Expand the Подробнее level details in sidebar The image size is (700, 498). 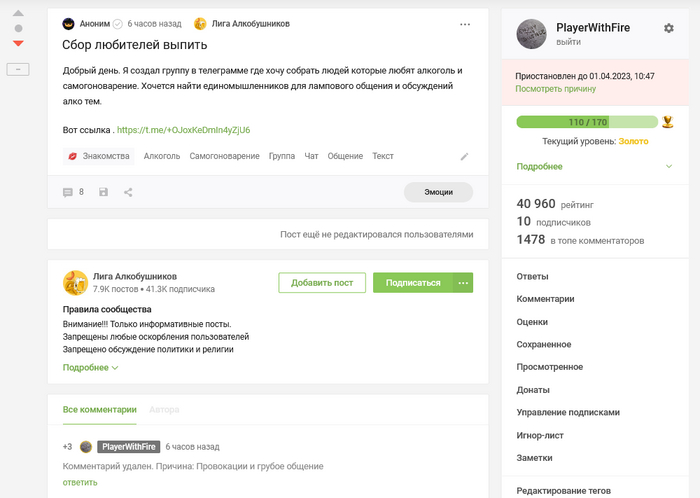pyautogui.click(x=540, y=166)
